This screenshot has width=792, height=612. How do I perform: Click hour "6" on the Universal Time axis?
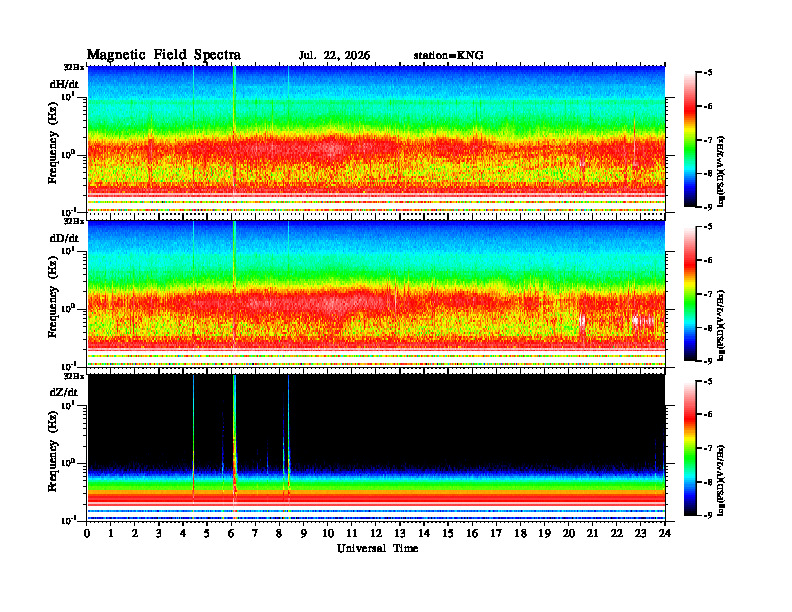(231, 533)
